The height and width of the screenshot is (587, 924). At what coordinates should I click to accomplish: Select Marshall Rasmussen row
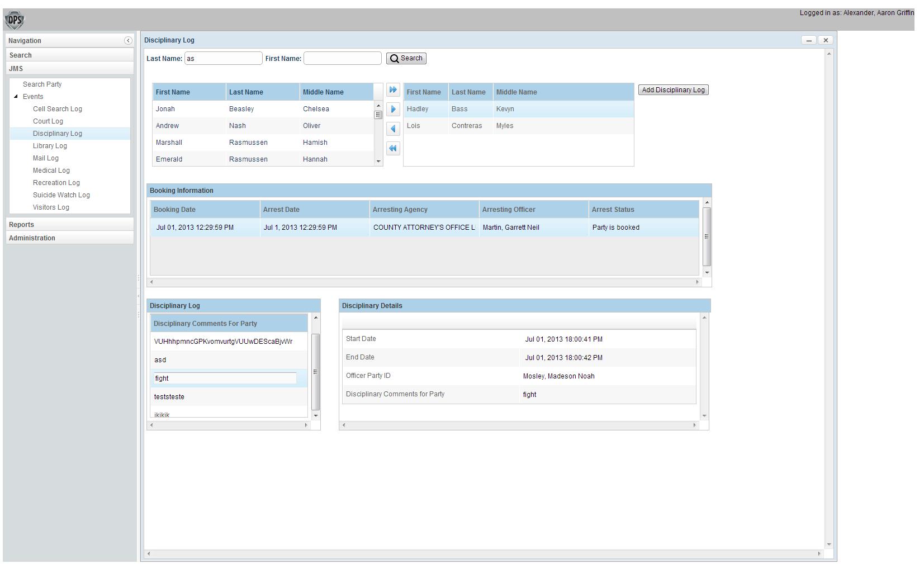tap(263, 143)
